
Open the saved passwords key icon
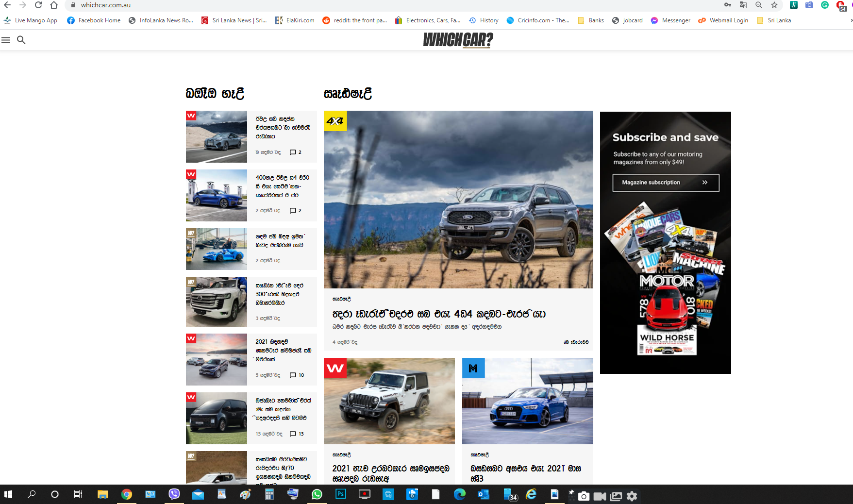point(727,5)
